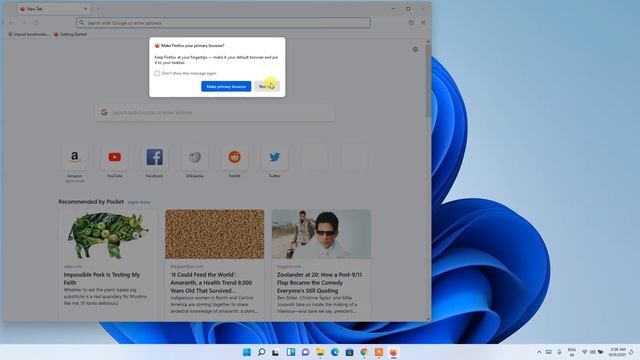
Task: Open Import bookmarks in bookmarks bar
Action: click(28, 34)
